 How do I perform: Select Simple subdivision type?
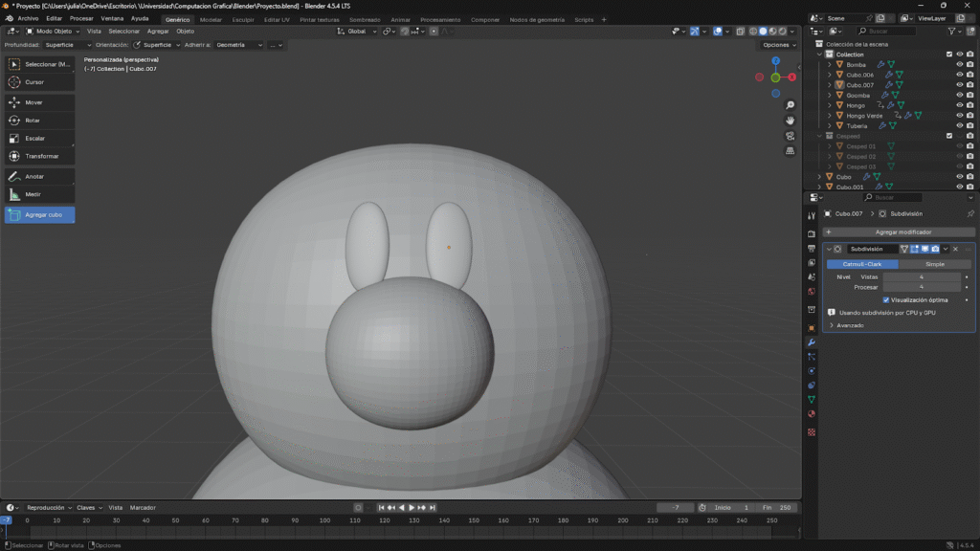coord(934,264)
